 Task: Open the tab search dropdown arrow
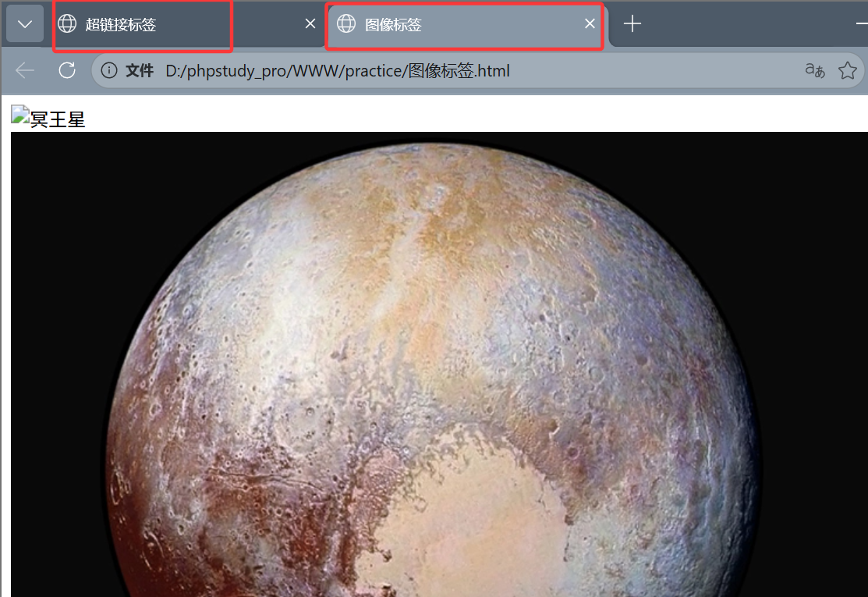(25, 24)
